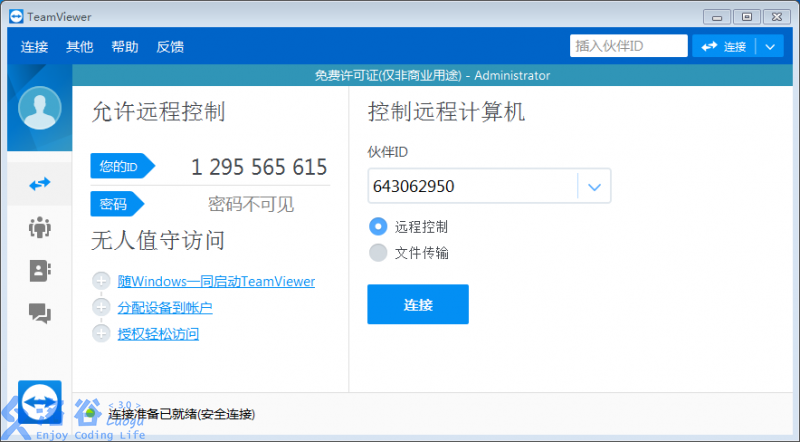Screen dimensions: 800x442
Task: Expand the arrow next to top 连接 button
Action: [769, 47]
